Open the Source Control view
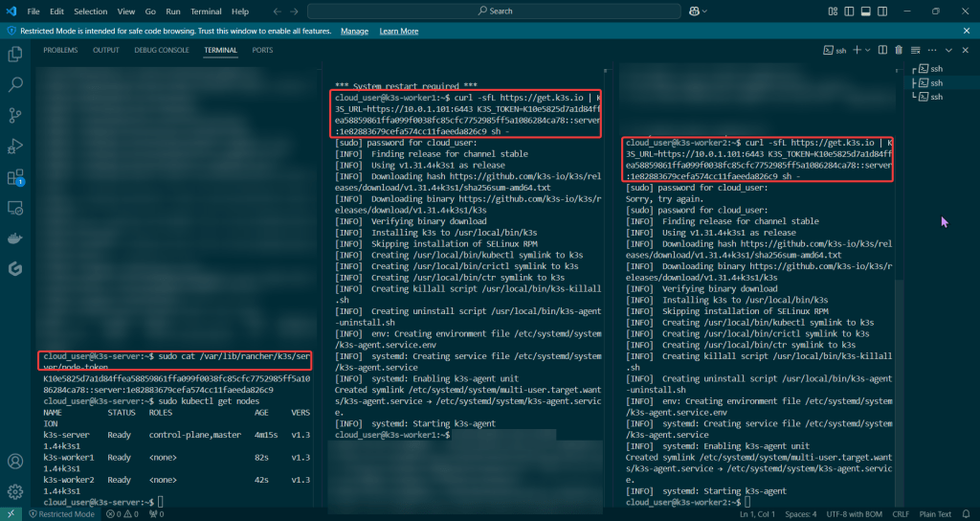Image resolution: width=980 pixels, height=521 pixels. [x=15, y=116]
